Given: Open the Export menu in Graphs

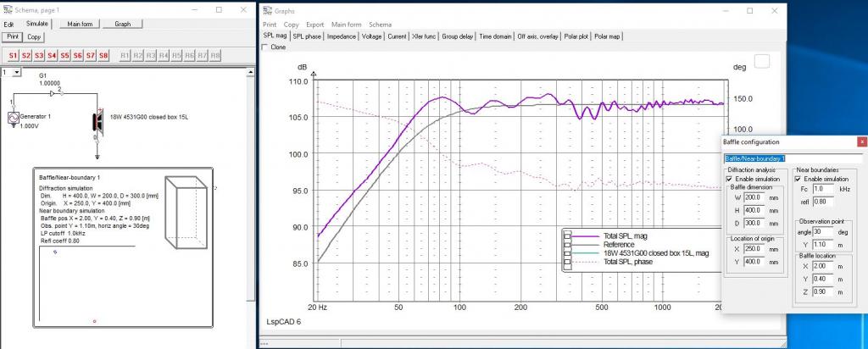Looking at the screenshot, I should pos(315,25).
